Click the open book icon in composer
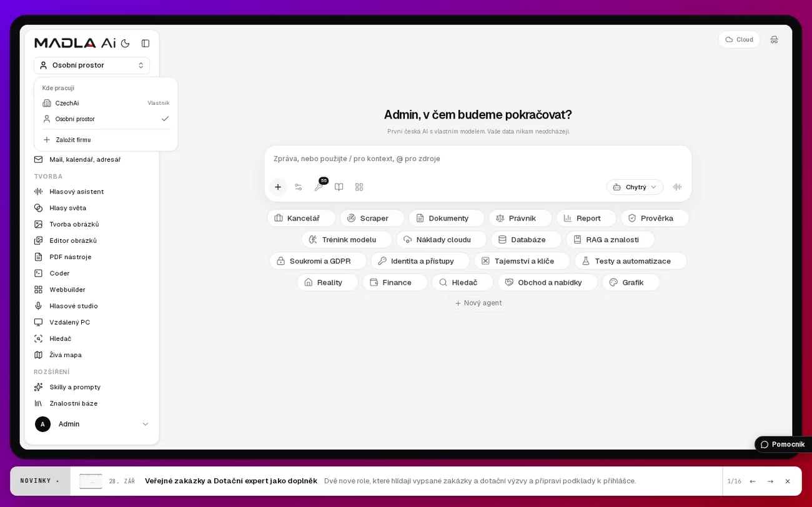 339,187
